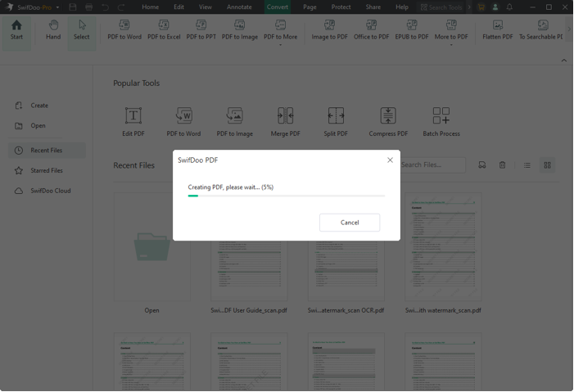Viewport: 574px width, 392px height.
Task: Open the user account icon
Action: point(495,7)
